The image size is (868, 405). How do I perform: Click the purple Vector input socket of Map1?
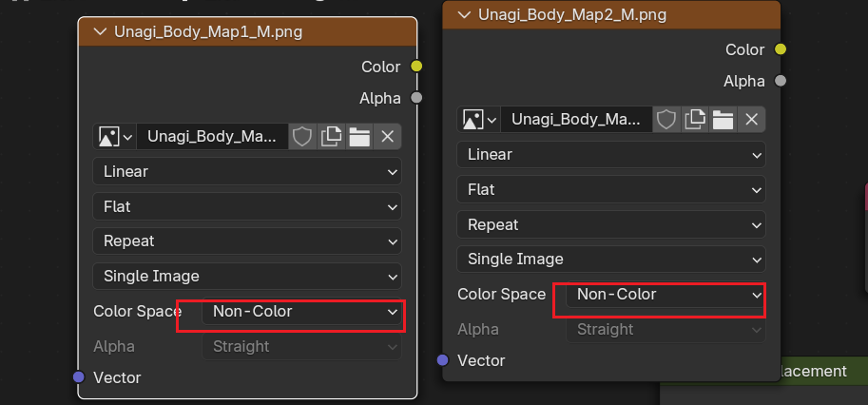coord(79,377)
